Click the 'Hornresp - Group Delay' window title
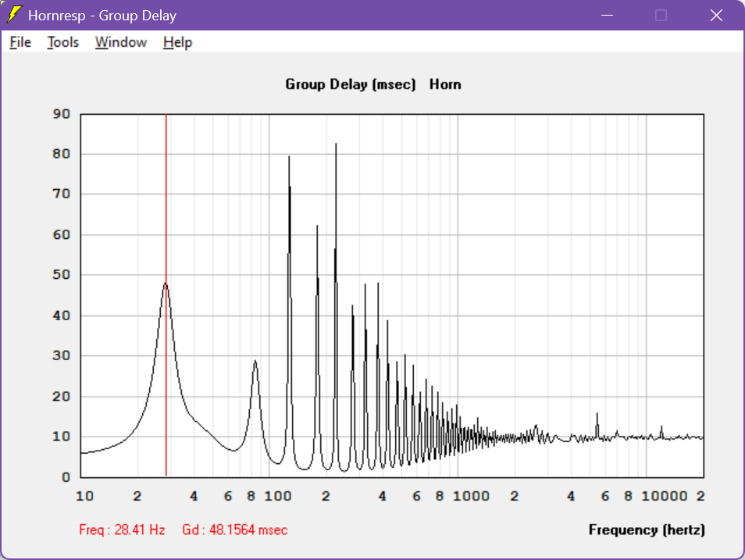 [102, 15]
